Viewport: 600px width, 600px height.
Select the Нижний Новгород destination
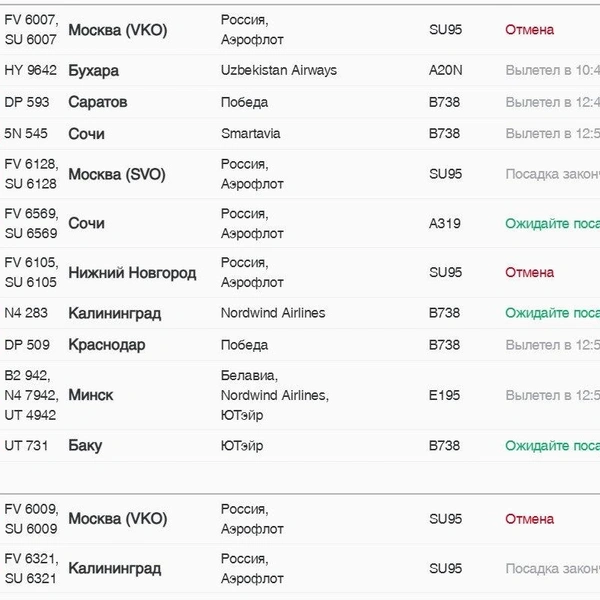132,273
